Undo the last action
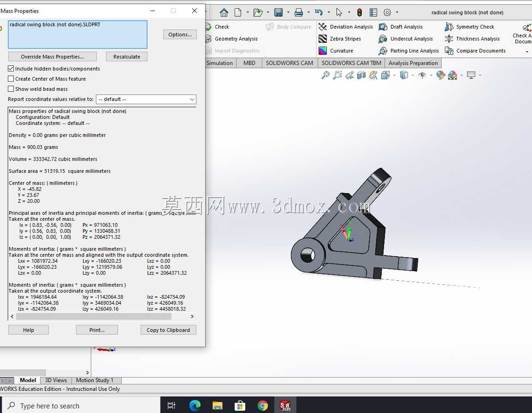The width and height of the screenshot is (532, 413). [x=319, y=12]
